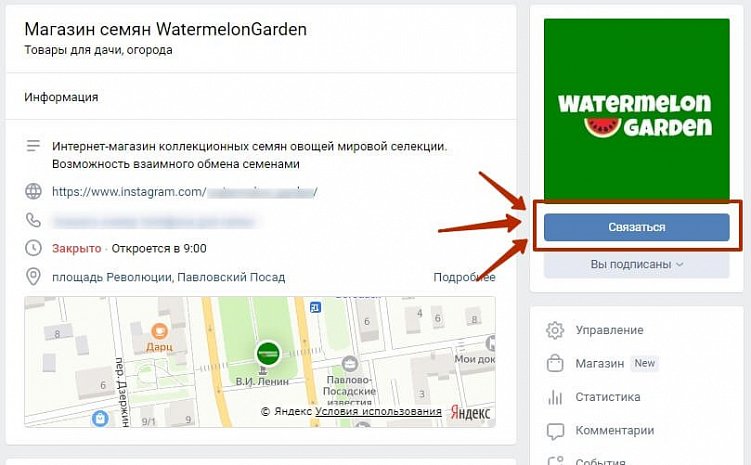
Task: Click the blue Связаться button
Action: pos(637,227)
